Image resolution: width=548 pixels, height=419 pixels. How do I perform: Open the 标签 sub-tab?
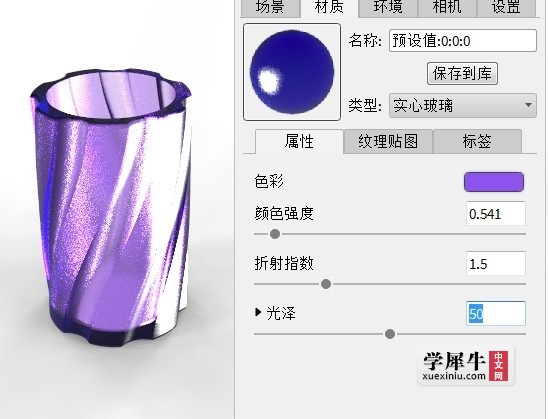pyautogui.click(x=477, y=141)
